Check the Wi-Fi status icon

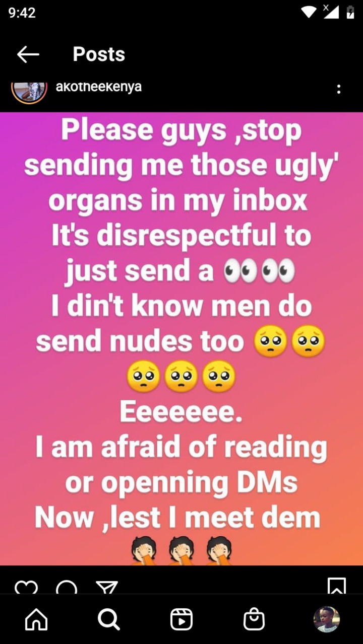tap(309, 12)
